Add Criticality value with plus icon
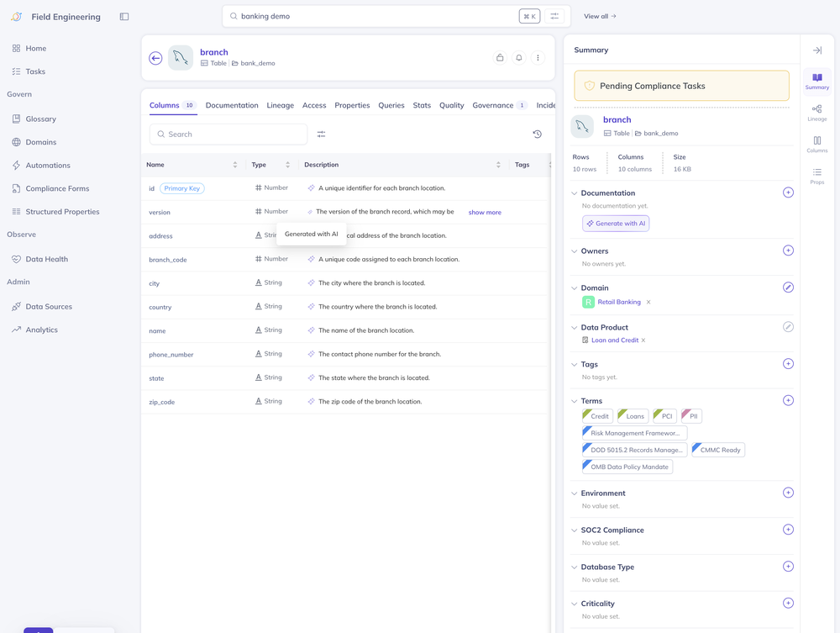 click(788, 603)
